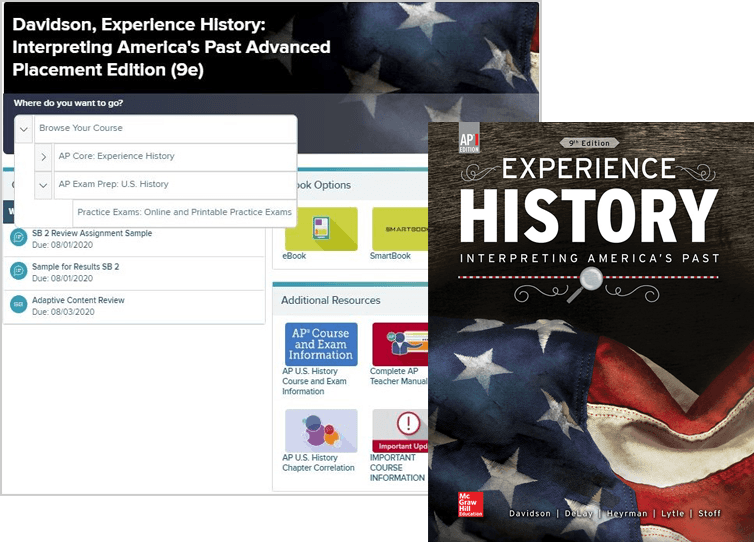Expand the AP Core: Experience History chevron
Screen dimensions: 754x542
click(43, 157)
